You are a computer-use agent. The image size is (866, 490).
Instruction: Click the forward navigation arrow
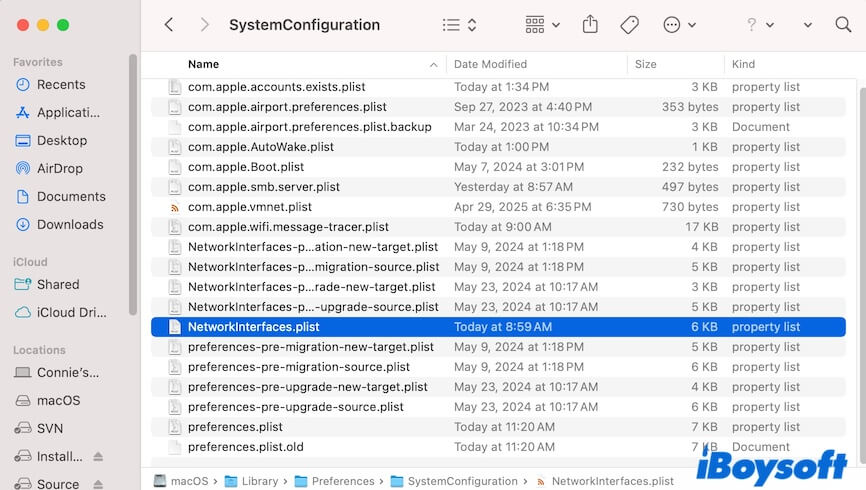tap(204, 25)
